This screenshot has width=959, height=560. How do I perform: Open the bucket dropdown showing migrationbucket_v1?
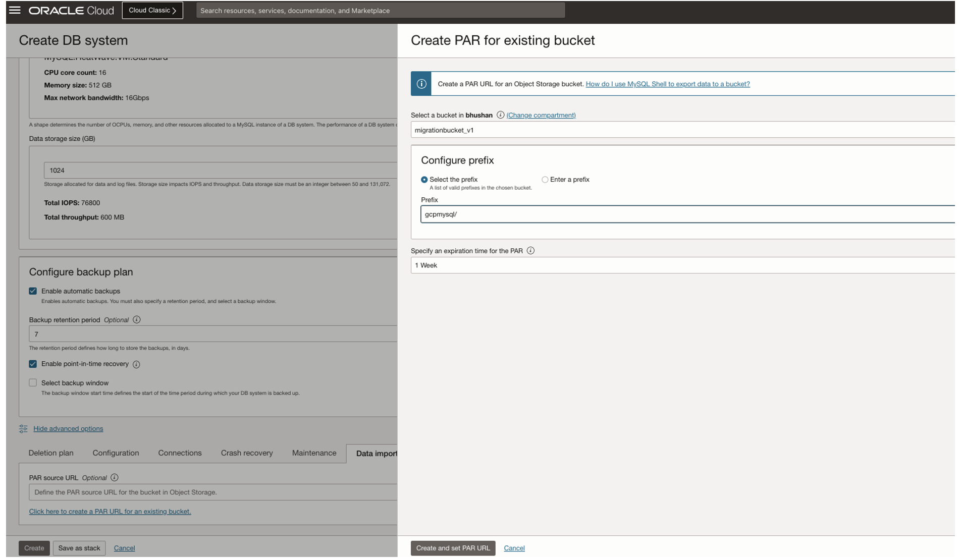point(656,130)
